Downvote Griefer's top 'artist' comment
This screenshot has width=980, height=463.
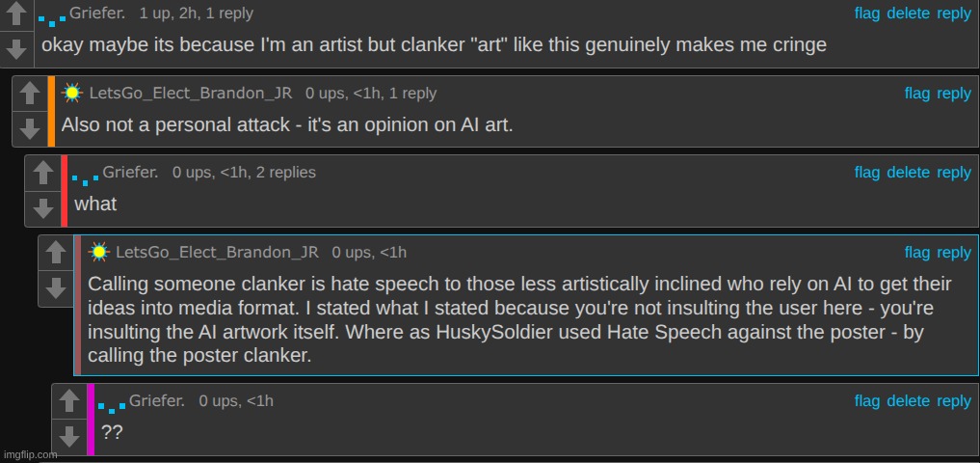pos(15,47)
